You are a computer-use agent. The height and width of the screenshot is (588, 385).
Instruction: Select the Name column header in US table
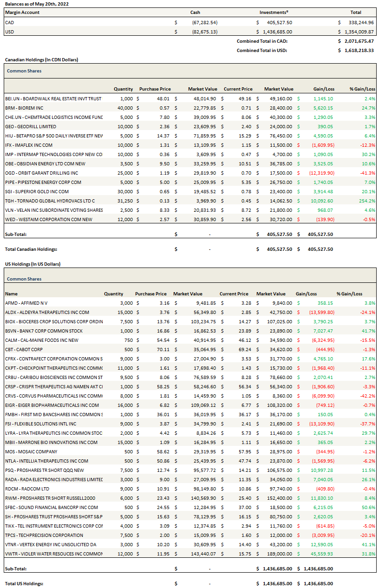11,294
